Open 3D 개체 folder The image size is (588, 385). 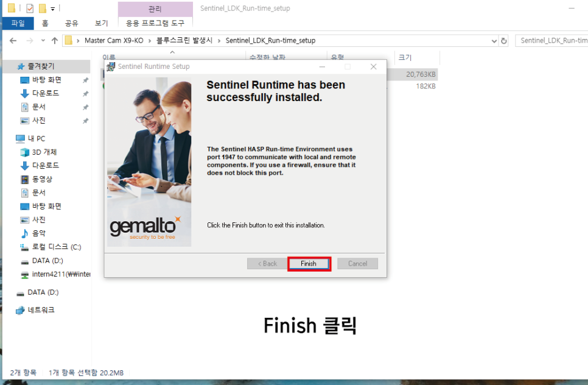[44, 152]
